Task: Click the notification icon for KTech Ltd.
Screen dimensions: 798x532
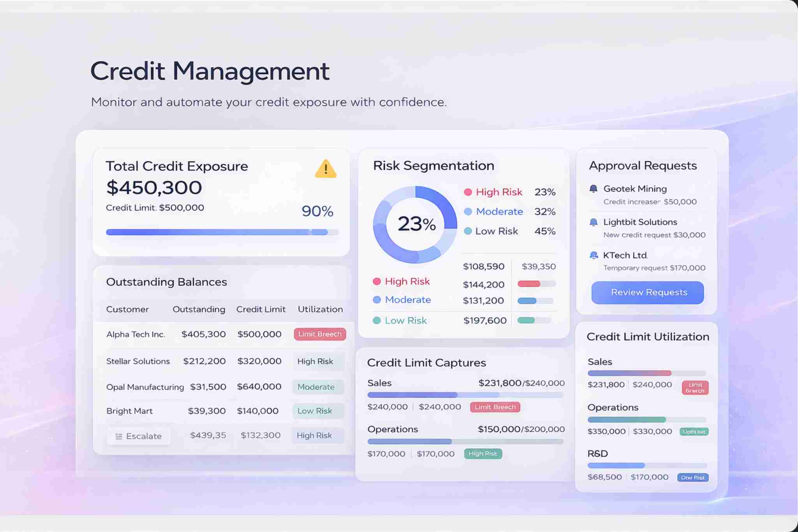Action: (x=594, y=255)
